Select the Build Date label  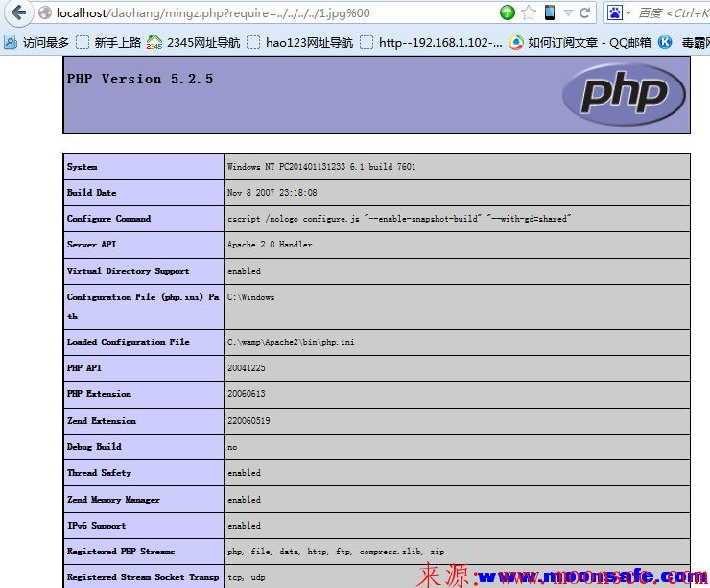[91, 193]
